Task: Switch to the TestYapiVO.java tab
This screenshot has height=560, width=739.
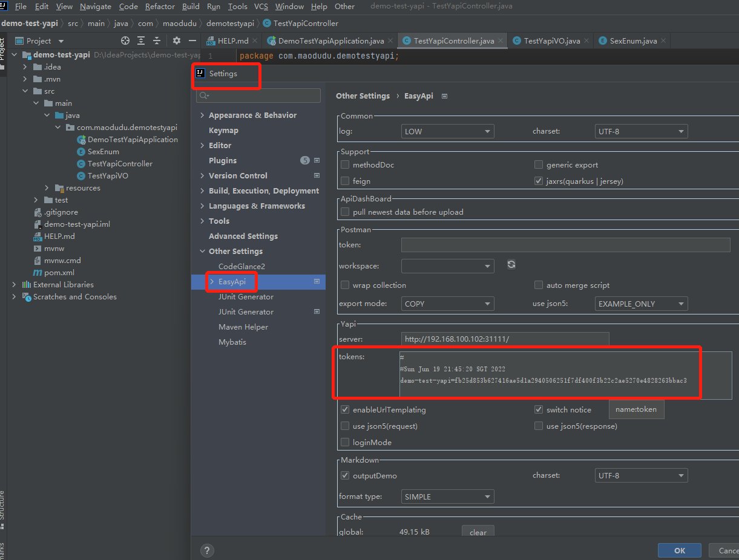Action: click(x=551, y=41)
